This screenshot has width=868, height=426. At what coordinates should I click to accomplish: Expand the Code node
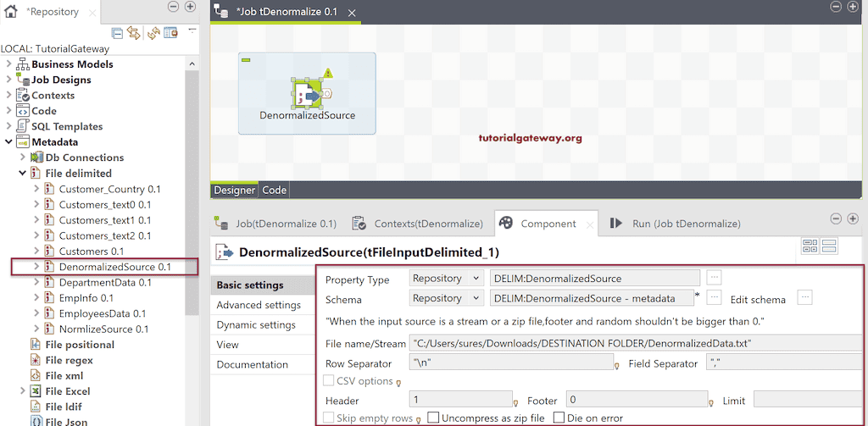[x=8, y=111]
